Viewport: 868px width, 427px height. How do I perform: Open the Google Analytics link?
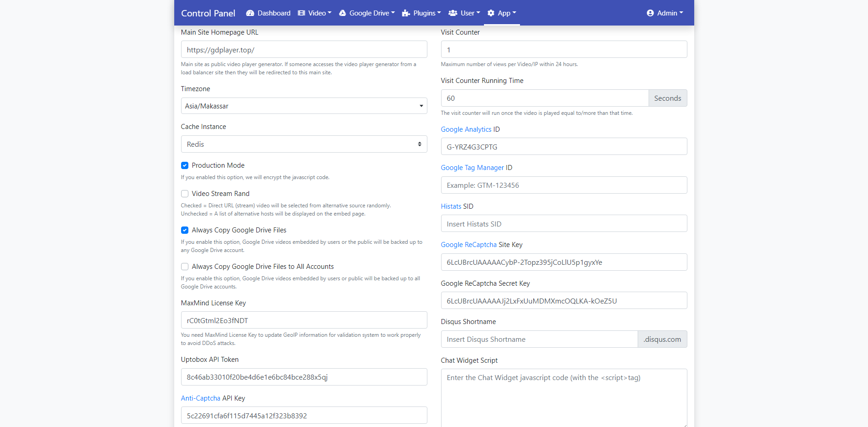coord(466,129)
